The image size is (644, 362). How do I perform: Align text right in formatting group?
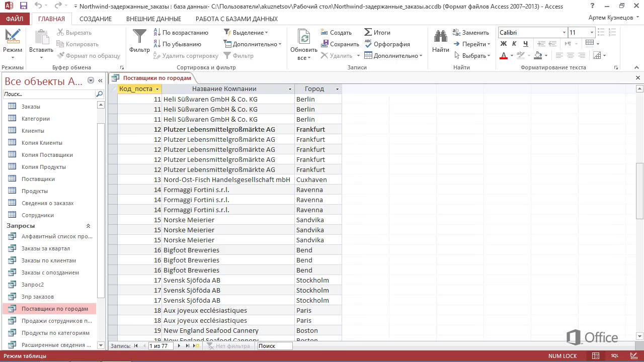click(581, 56)
